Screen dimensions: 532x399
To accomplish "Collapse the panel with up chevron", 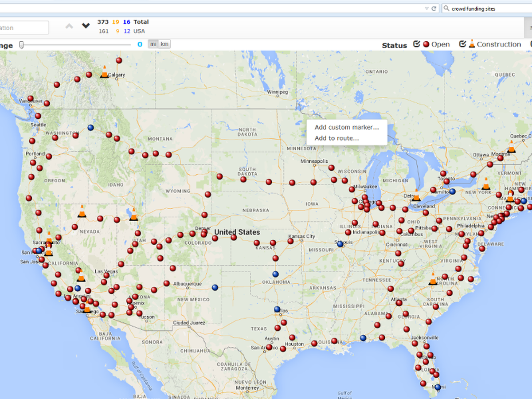I will coord(69,26).
